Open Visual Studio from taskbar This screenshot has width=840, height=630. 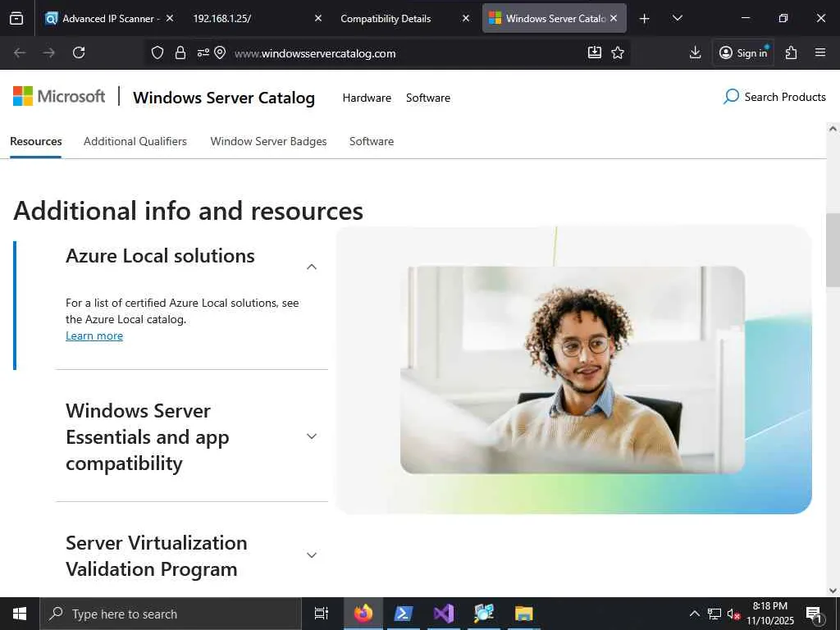click(x=444, y=614)
